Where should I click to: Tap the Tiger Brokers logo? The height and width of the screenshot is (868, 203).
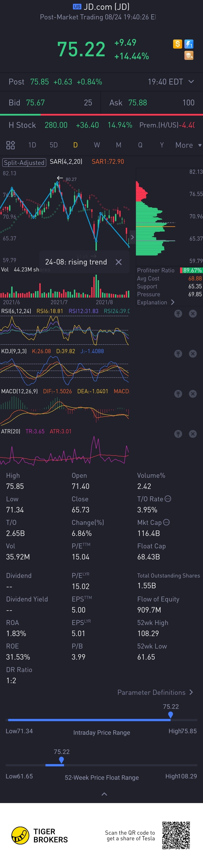coord(40,836)
